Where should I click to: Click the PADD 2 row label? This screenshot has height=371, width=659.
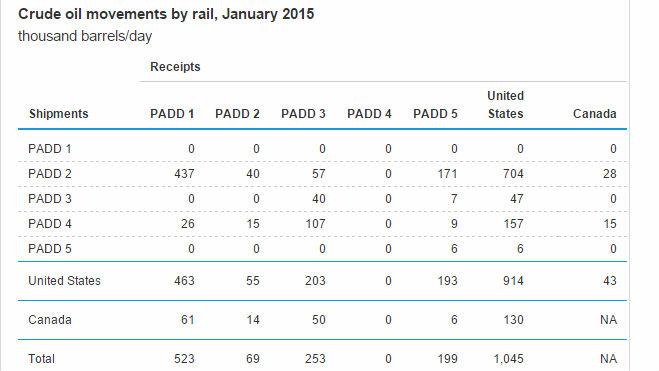[50, 174]
